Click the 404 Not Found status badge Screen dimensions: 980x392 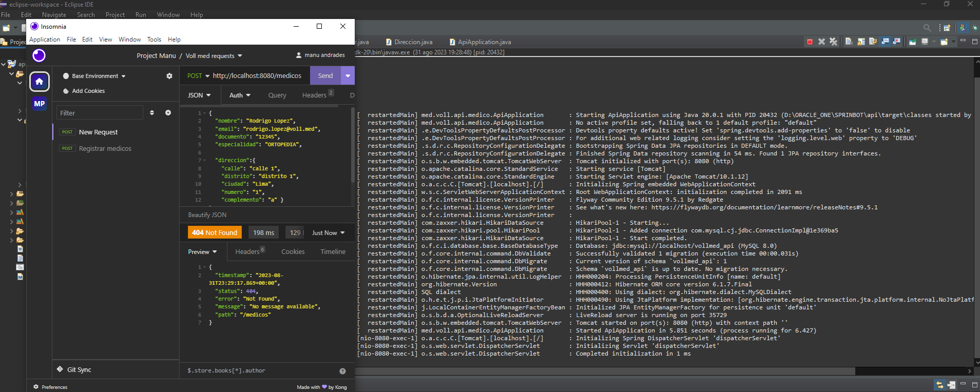(x=215, y=233)
